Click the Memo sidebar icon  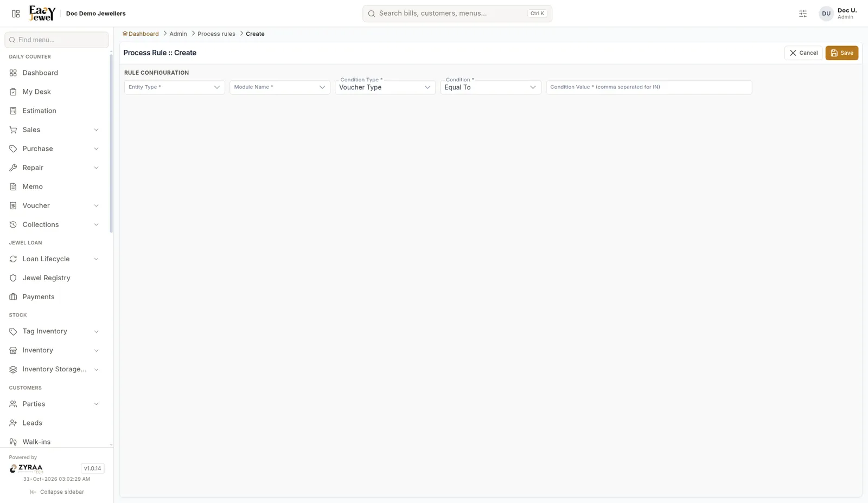pos(13,186)
